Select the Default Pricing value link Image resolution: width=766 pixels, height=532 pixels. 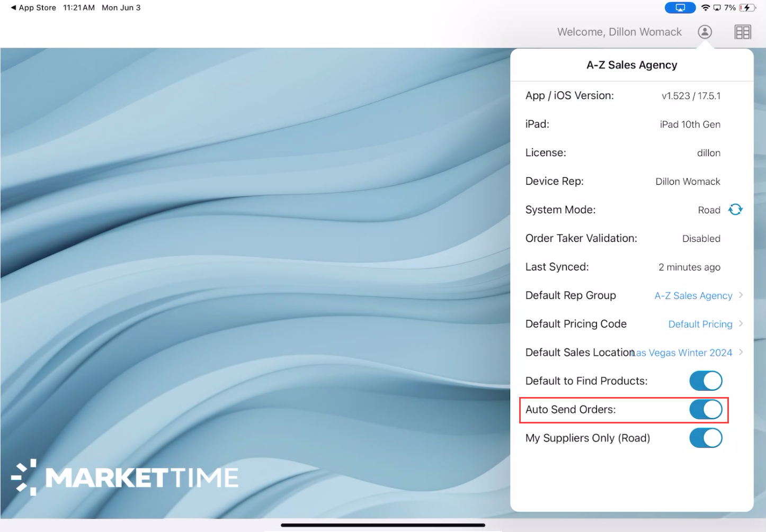[700, 324]
